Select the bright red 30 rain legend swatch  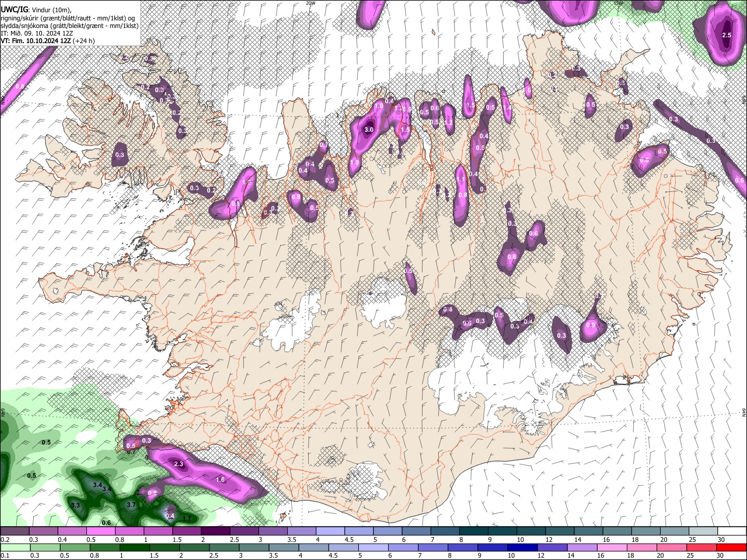[x=732, y=547]
